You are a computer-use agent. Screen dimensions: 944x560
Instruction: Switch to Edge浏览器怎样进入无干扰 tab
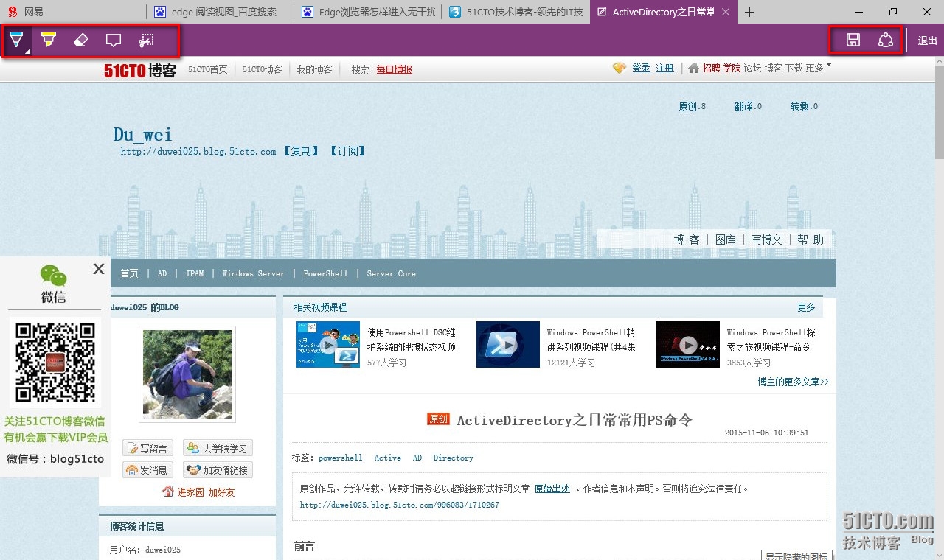pyautogui.click(x=367, y=12)
